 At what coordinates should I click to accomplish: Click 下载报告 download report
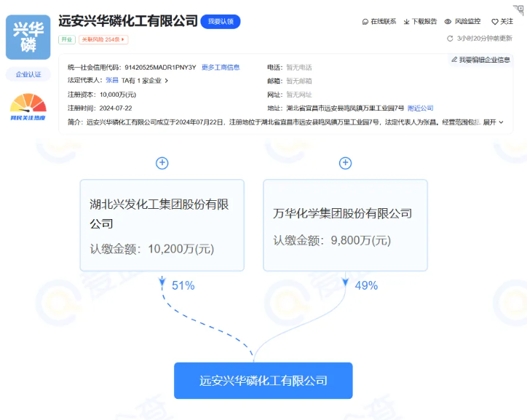[x=421, y=22]
